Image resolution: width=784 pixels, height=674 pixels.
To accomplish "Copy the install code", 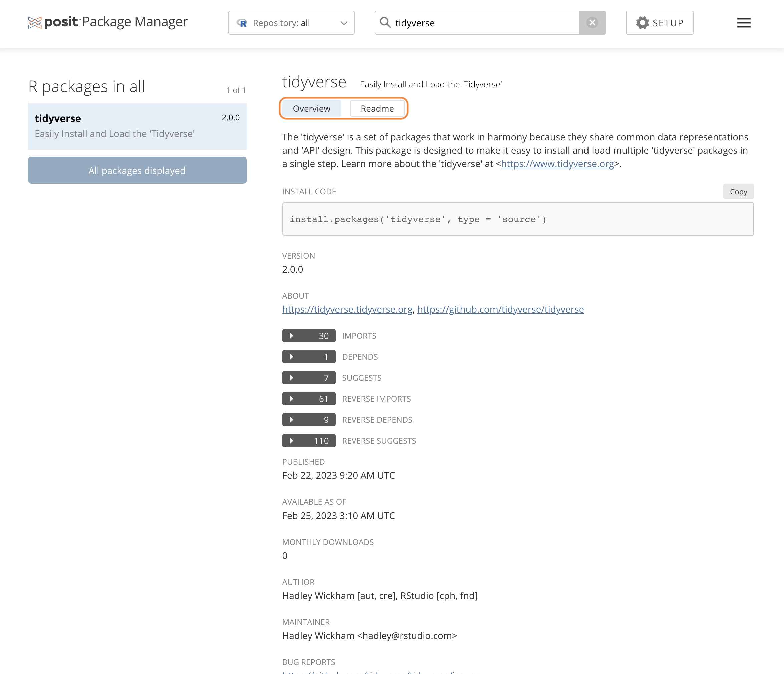I will click(x=738, y=192).
